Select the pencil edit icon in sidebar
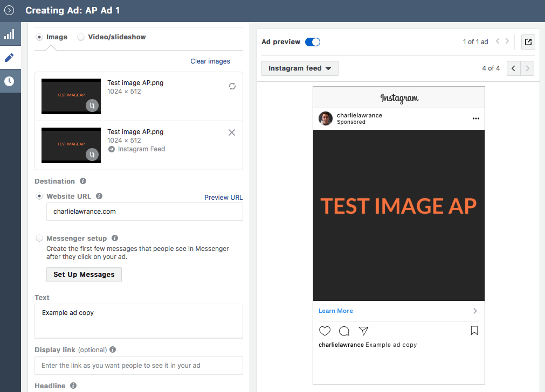The image size is (545, 392). point(9,58)
